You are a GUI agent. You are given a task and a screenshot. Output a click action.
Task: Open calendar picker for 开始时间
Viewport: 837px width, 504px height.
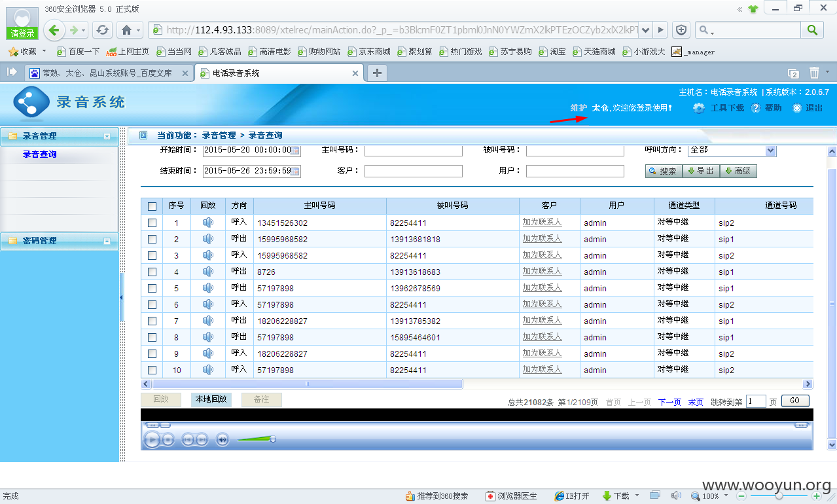tap(295, 151)
